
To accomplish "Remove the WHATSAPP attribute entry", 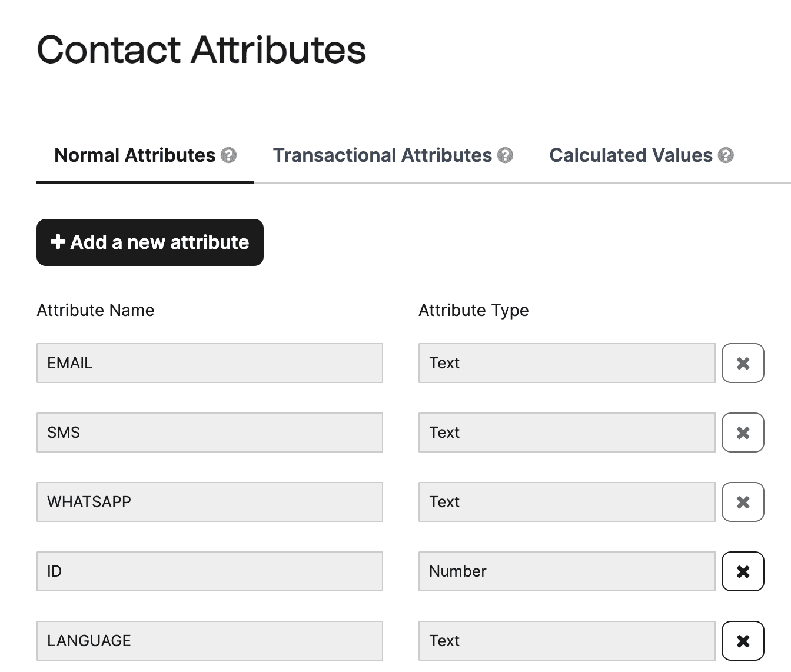I will [x=742, y=502].
